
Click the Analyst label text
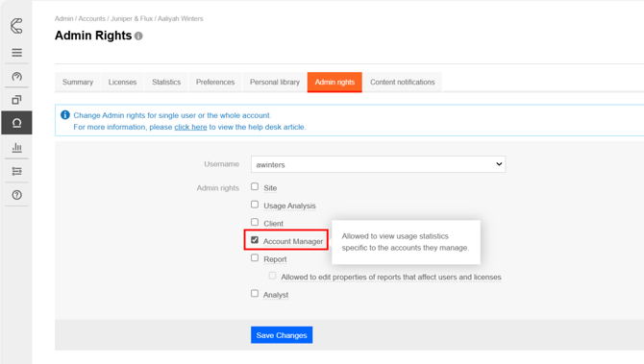coord(276,295)
